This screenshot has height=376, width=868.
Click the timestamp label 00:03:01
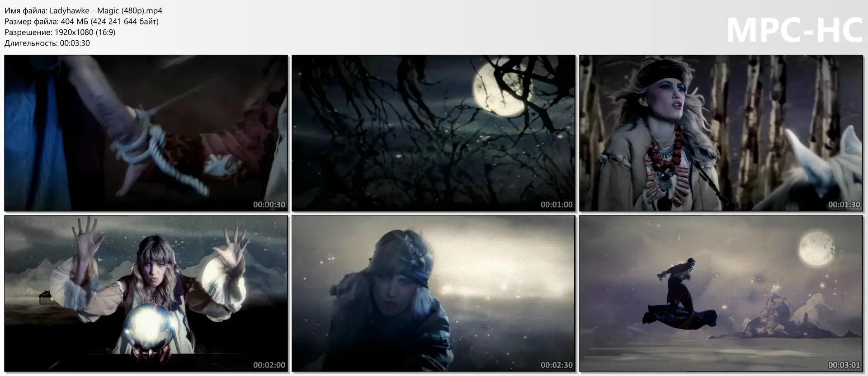tap(844, 365)
